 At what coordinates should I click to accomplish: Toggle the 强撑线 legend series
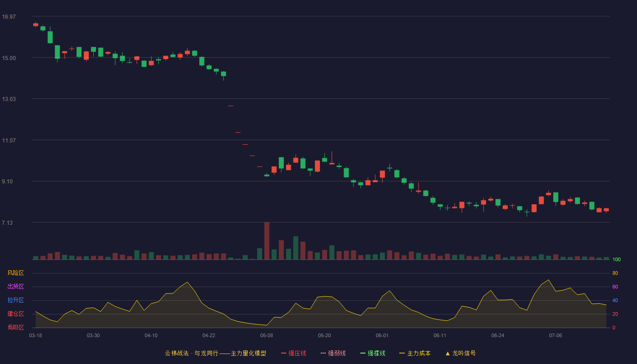point(373,353)
